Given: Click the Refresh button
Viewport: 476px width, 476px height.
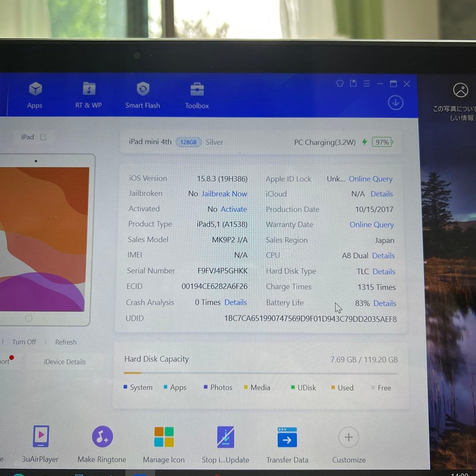Looking at the screenshot, I should click(66, 342).
